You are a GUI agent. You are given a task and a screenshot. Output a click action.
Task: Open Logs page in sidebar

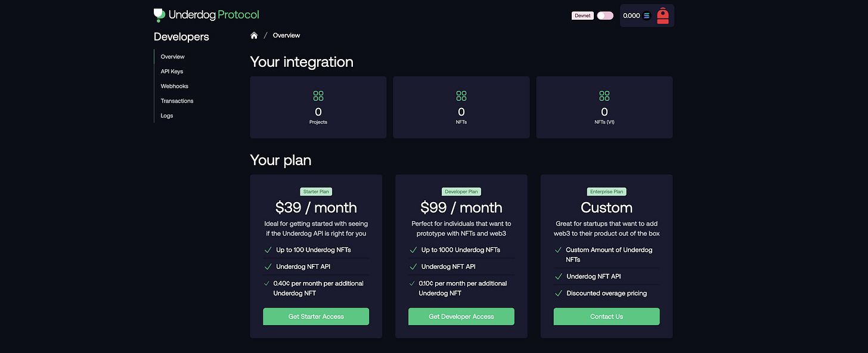pyautogui.click(x=167, y=116)
